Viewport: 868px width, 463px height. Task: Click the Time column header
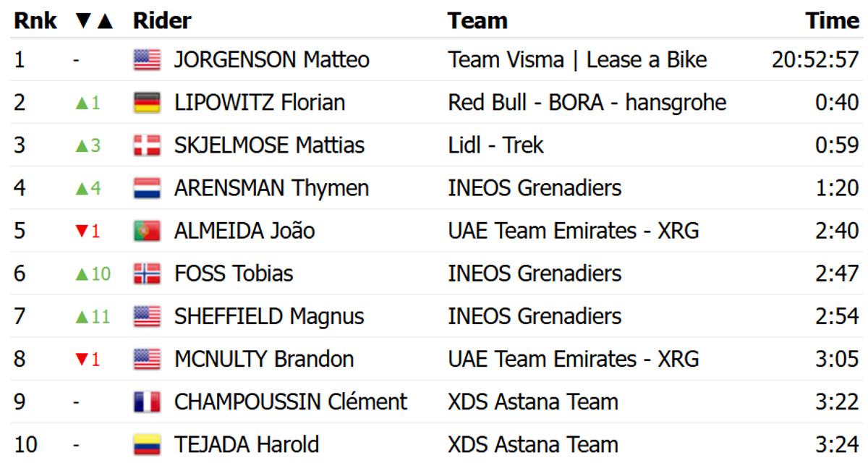833,21
